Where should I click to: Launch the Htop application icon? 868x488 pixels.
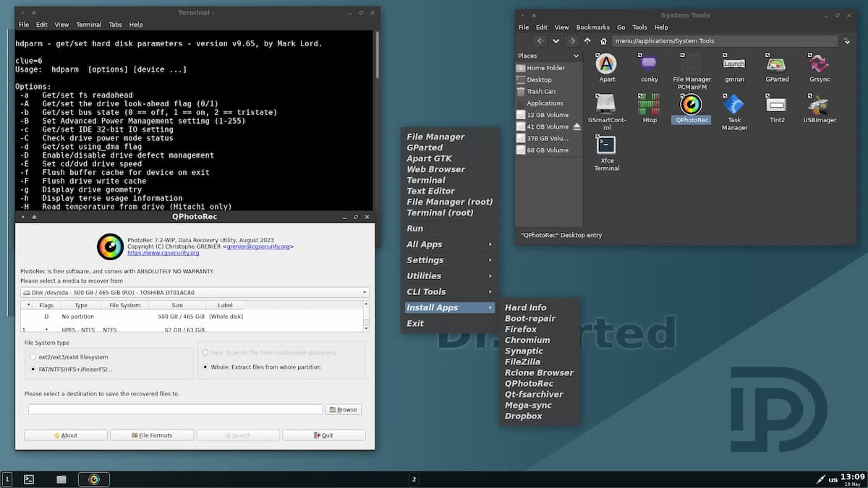click(649, 106)
